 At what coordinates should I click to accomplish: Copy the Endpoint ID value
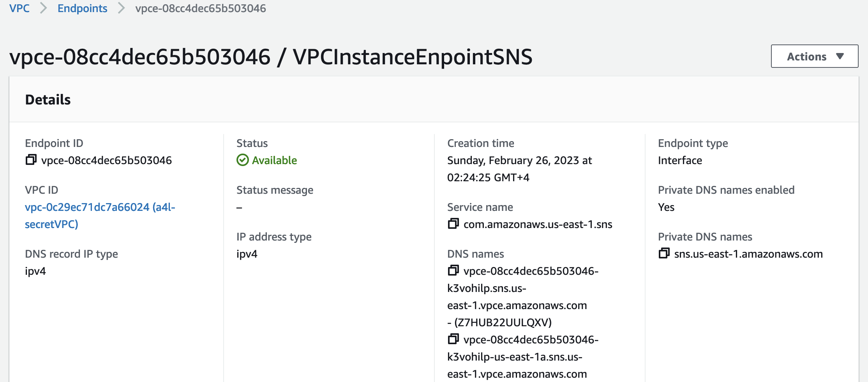(31, 160)
